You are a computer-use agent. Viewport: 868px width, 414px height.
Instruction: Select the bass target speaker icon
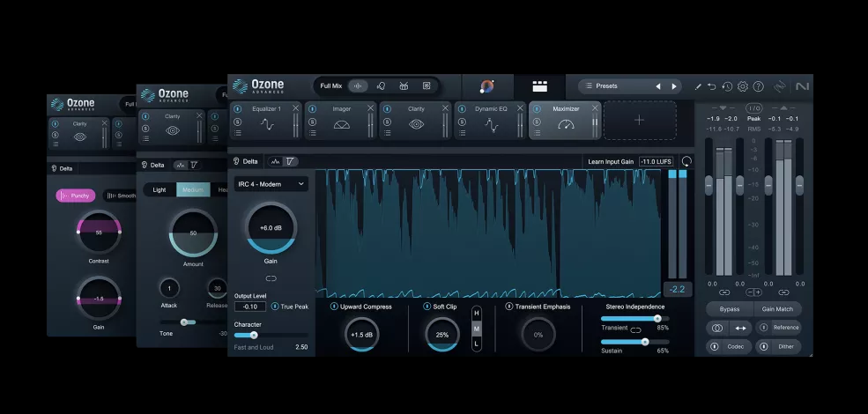pos(427,85)
